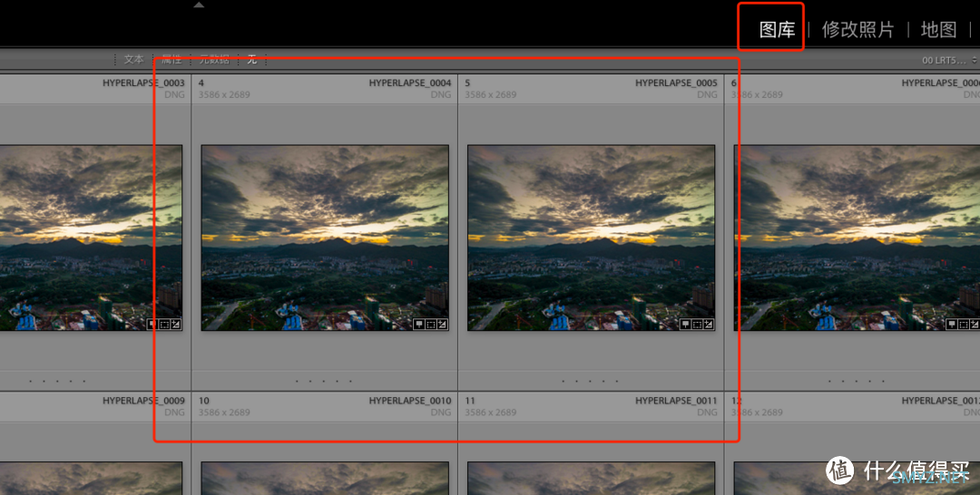The image size is (980, 495).
Task: Click develop adjustments badge on HYPERLAPSE_0004
Action: (x=442, y=324)
